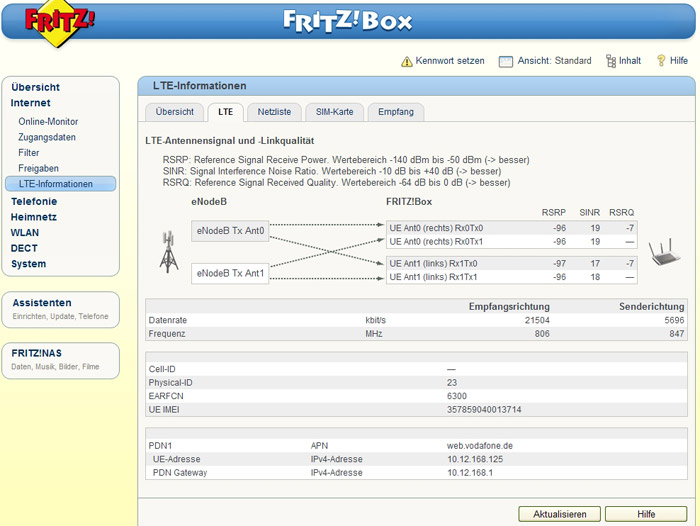Click the Cell-ID row label
Viewport: 700px width, 526px height.
click(162, 369)
